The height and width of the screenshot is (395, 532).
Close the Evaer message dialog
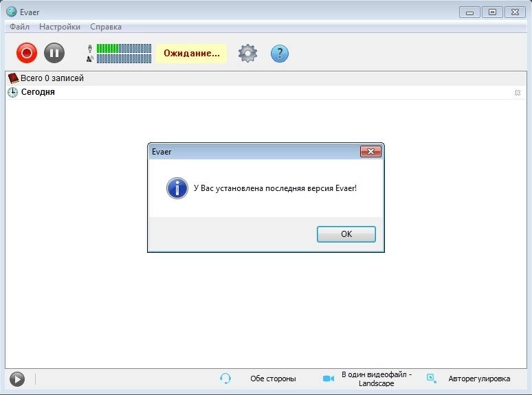(x=370, y=152)
